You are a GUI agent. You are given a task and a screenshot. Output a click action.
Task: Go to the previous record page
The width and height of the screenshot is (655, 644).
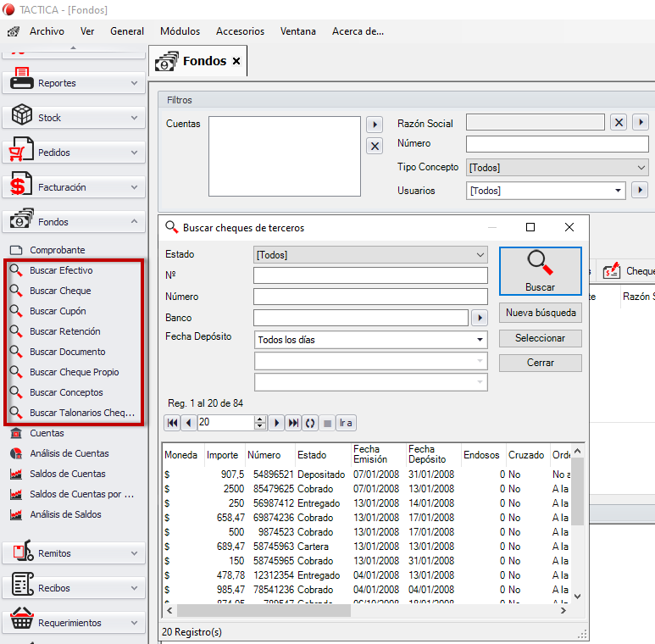(x=189, y=423)
